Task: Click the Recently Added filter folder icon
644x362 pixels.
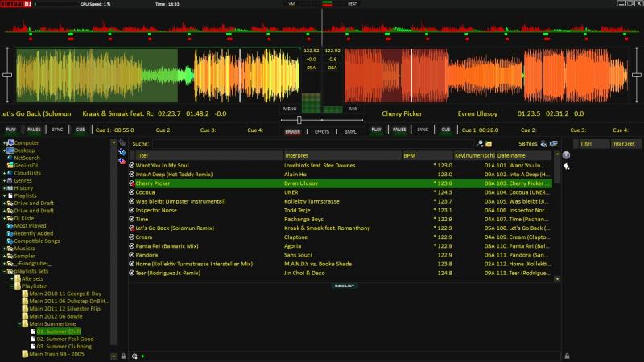Action: point(10,233)
